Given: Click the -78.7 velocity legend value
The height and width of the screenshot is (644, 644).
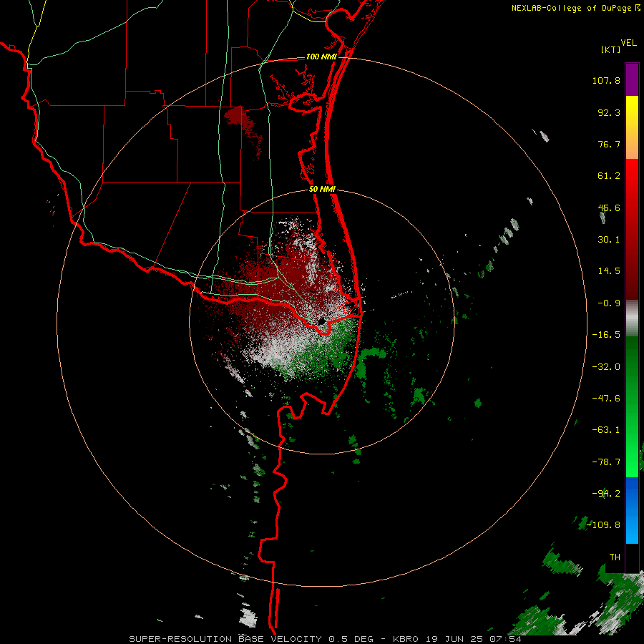Looking at the screenshot, I should click(606, 462).
